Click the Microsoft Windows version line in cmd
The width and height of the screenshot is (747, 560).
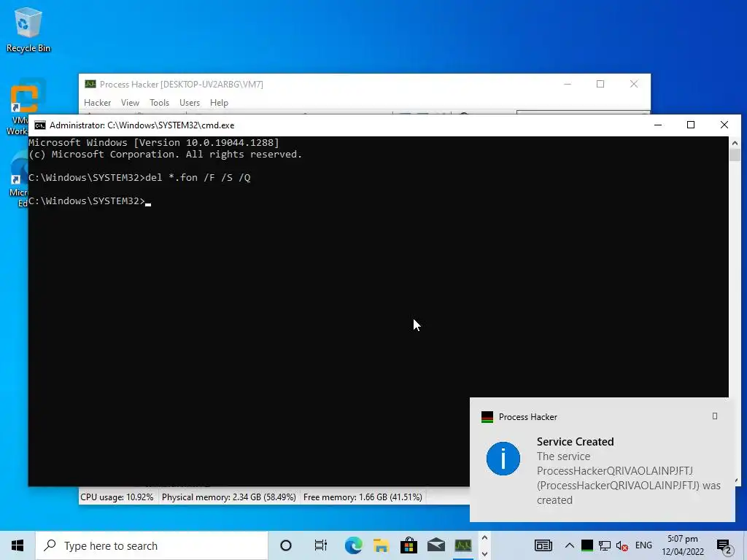click(154, 142)
